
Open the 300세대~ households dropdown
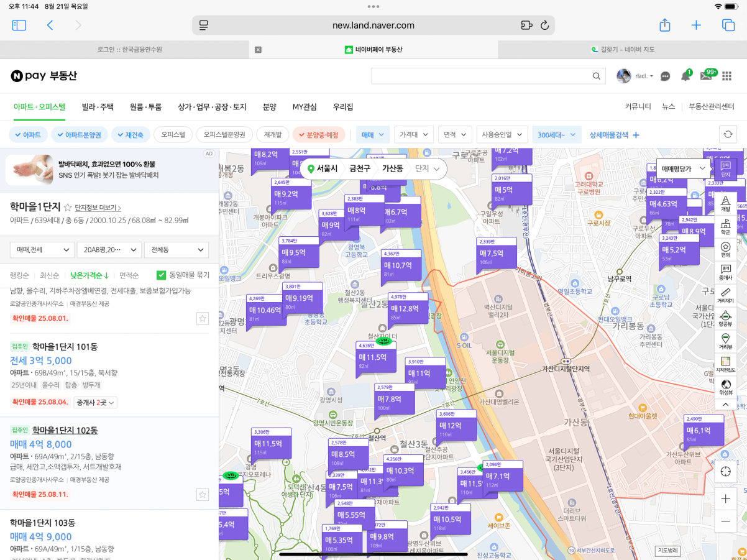(x=557, y=134)
